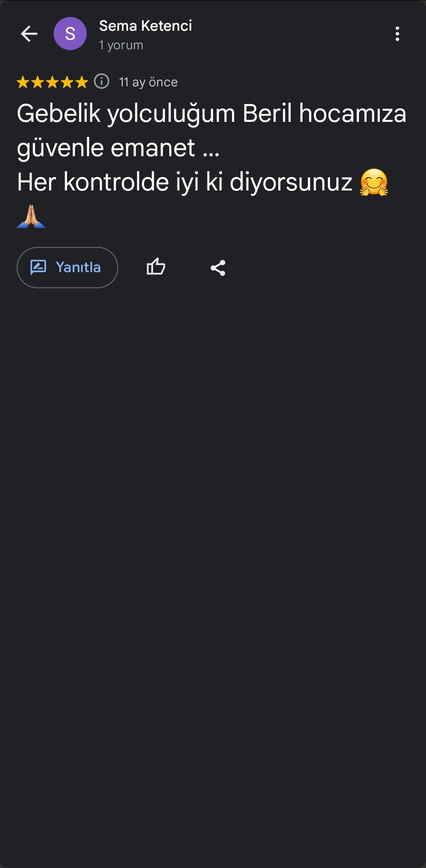426x868 pixels.
Task: Tap the hugging face emoji
Action: (x=374, y=182)
